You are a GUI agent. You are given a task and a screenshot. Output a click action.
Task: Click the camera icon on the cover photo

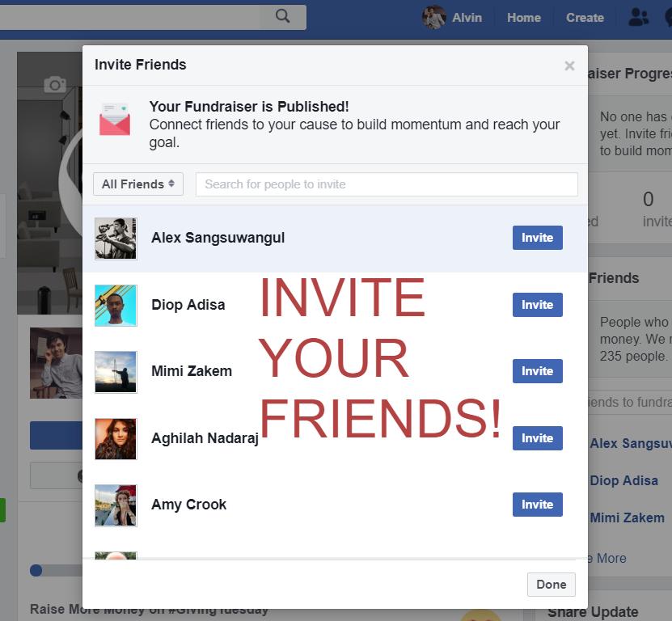point(55,84)
